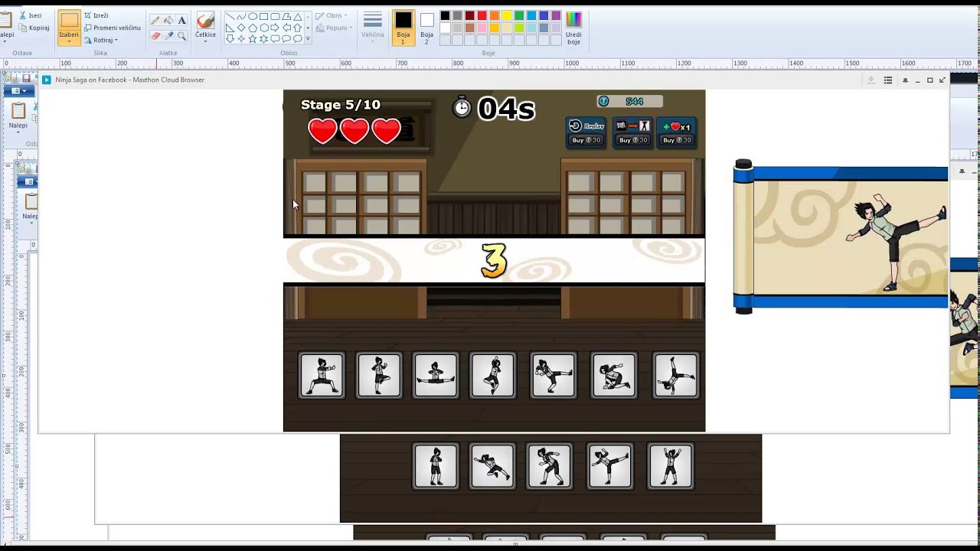Choose the left arrow shape

pyautogui.click(x=286, y=28)
